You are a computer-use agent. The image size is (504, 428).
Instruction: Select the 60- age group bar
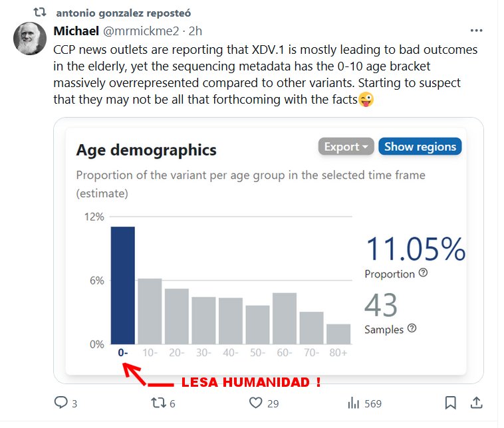285,318
